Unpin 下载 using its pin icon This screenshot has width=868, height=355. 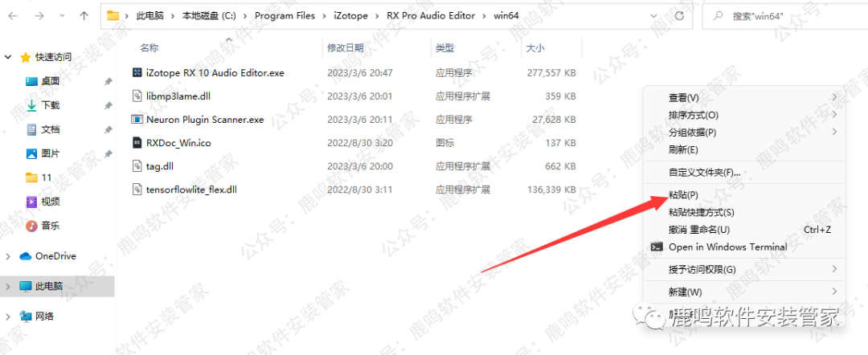108,105
